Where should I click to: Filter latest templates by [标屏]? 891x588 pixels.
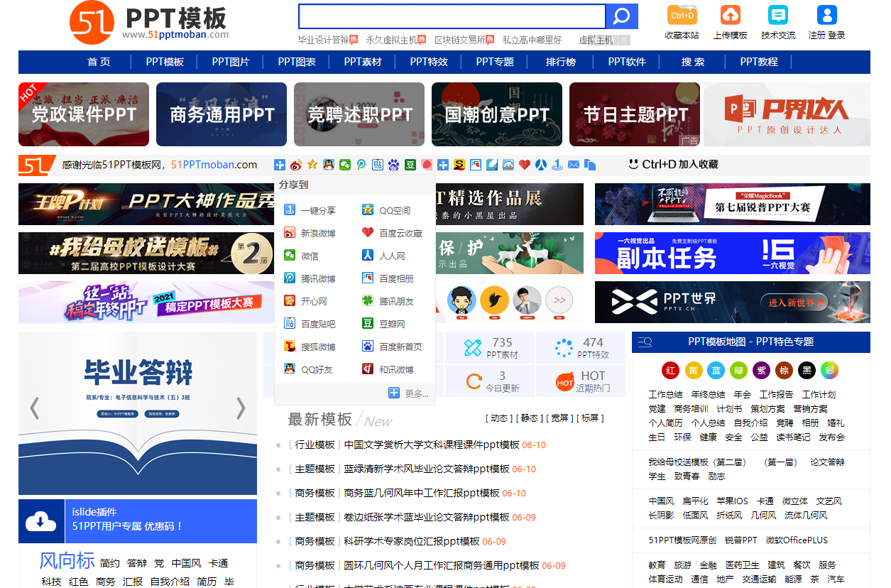click(590, 418)
